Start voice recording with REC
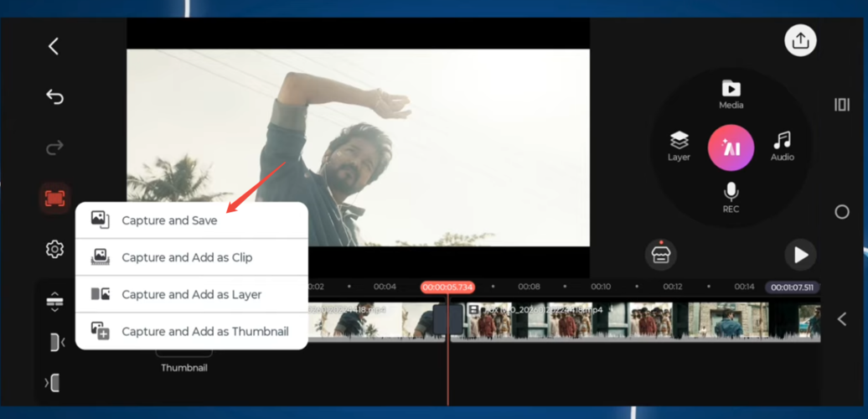The width and height of the screenshot is (868, 419). [731, 198]
